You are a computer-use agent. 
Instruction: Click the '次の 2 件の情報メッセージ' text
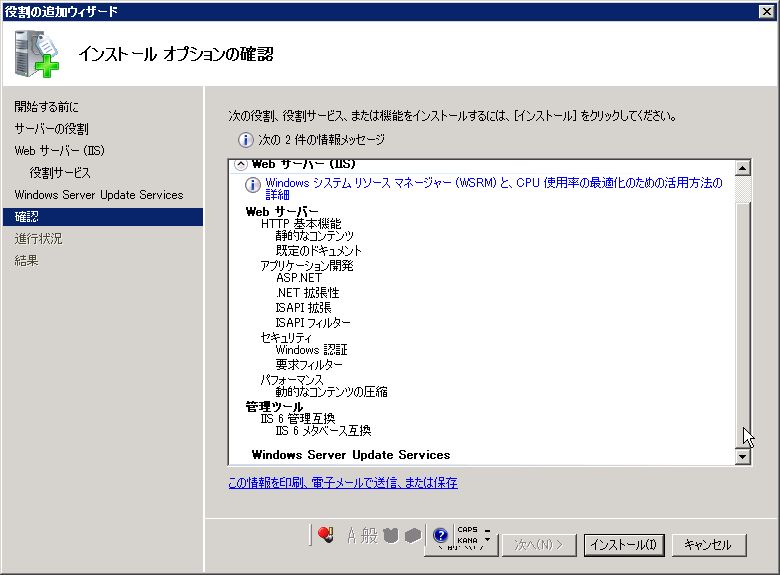click(321, 140)
